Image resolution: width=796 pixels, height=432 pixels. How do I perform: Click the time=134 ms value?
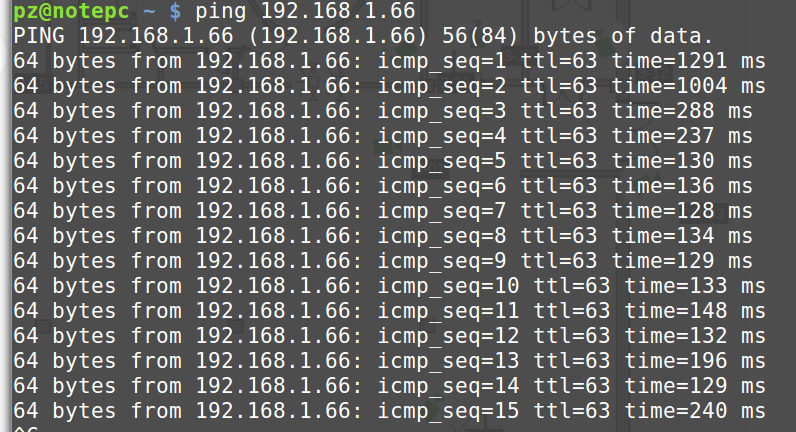681,236
